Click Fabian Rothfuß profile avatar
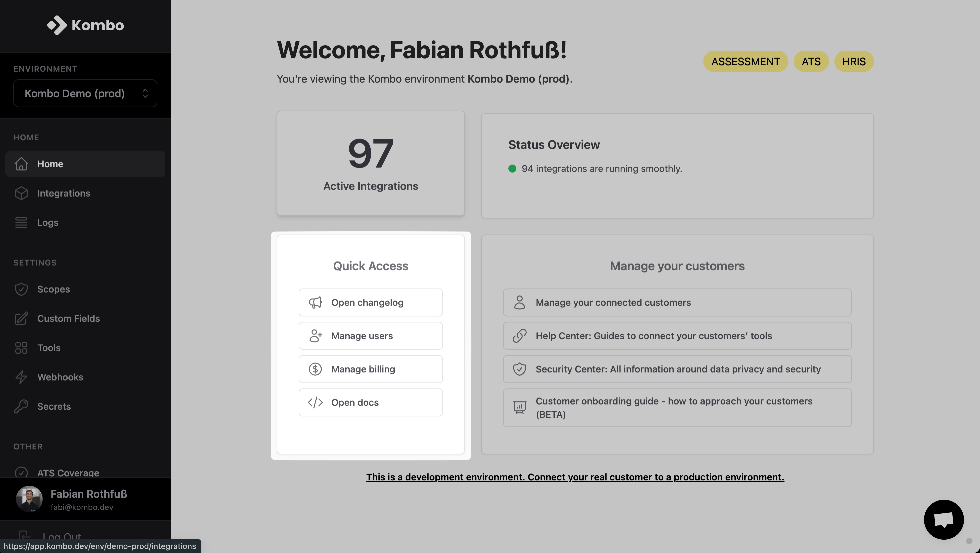The width and height of the screenshot is (980, 553). click(29, 499)
